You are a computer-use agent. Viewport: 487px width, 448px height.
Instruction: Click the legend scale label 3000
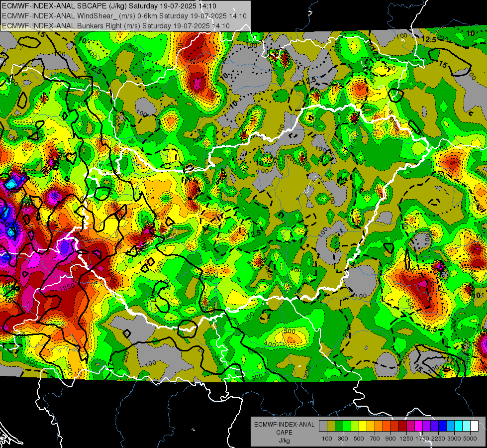[x=454, y=439]
